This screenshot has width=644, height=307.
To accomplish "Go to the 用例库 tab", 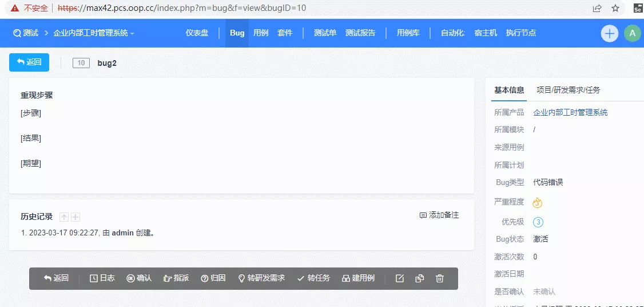I will pyautogui.click(x=408, y=33).
